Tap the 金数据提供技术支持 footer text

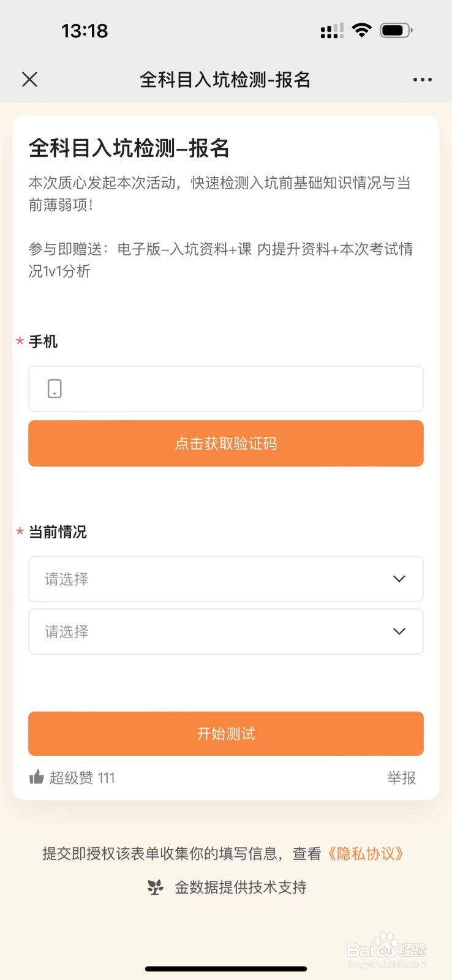click(x=240, y=887)
